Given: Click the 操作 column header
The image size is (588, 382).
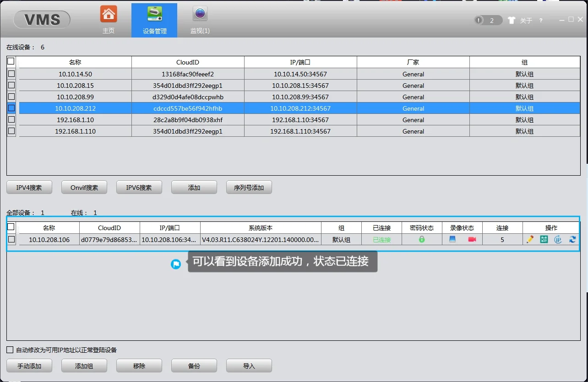Looking at the screenshot, I should point(551,227).
